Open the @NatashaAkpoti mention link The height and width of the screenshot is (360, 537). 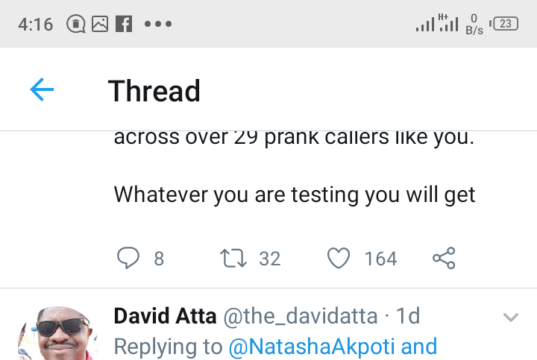[x=311, y=346]
